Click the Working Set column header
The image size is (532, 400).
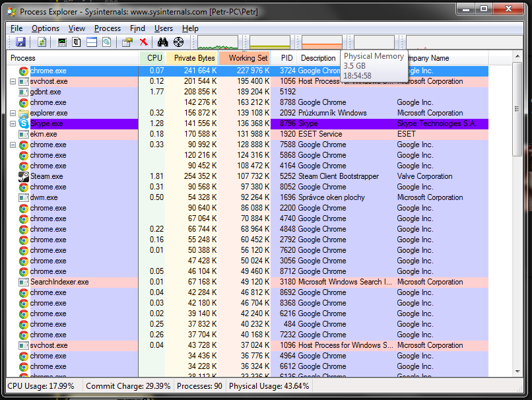point(248,58)
